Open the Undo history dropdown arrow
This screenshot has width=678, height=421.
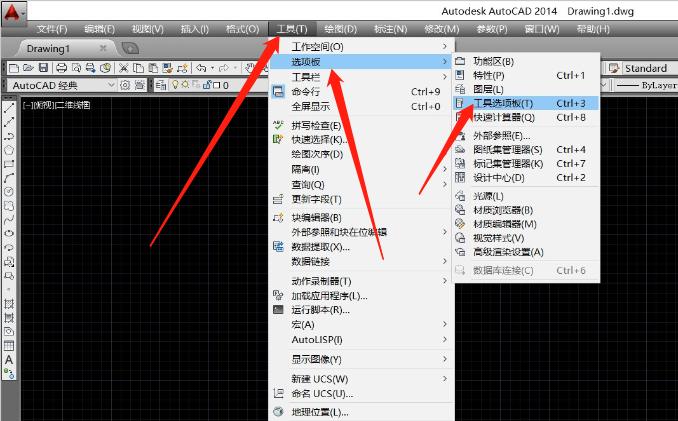pyautogui.click(x=212, y=68)
